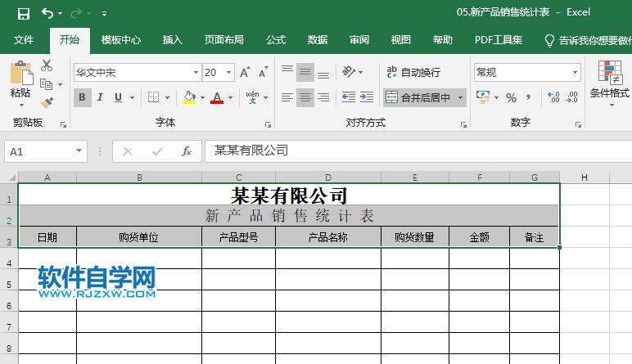This screenshot has width=632, height=364.
Task: Click the Name Box showing A1
Action: click(x=46, y=151)
